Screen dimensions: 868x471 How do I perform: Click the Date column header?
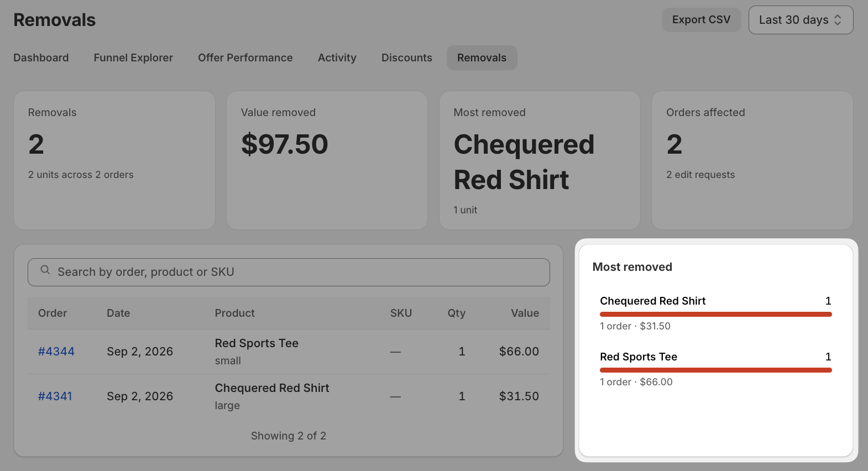pyautogui.click(x=118, y=313)
